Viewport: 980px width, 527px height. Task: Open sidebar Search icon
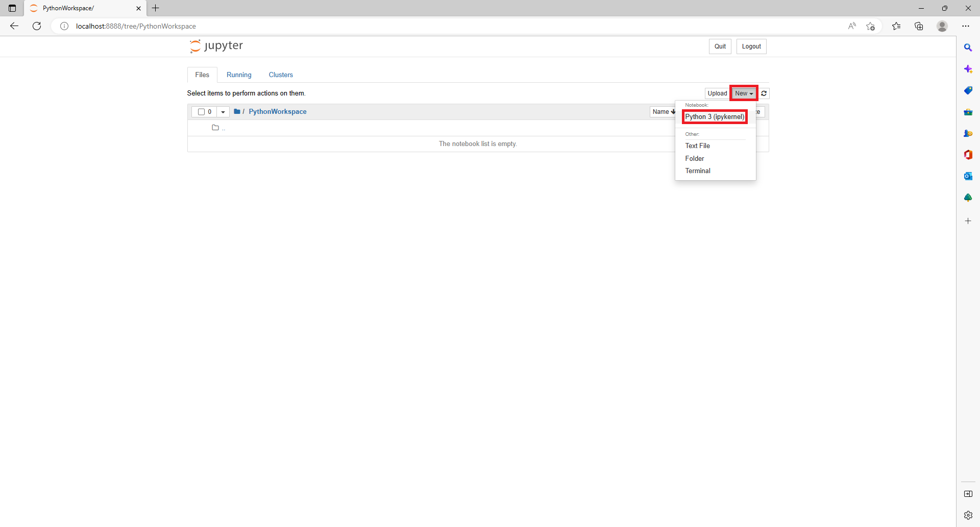(968, 47)
